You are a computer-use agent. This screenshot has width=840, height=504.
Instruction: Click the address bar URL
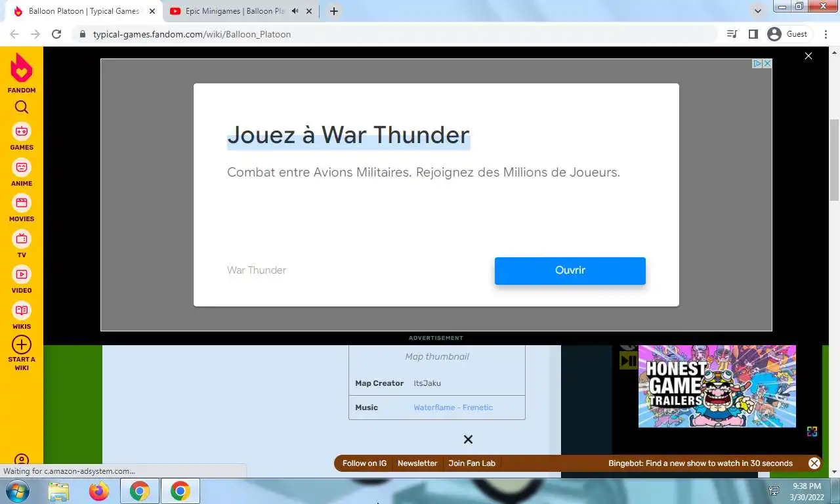click(x=192, y=34)
